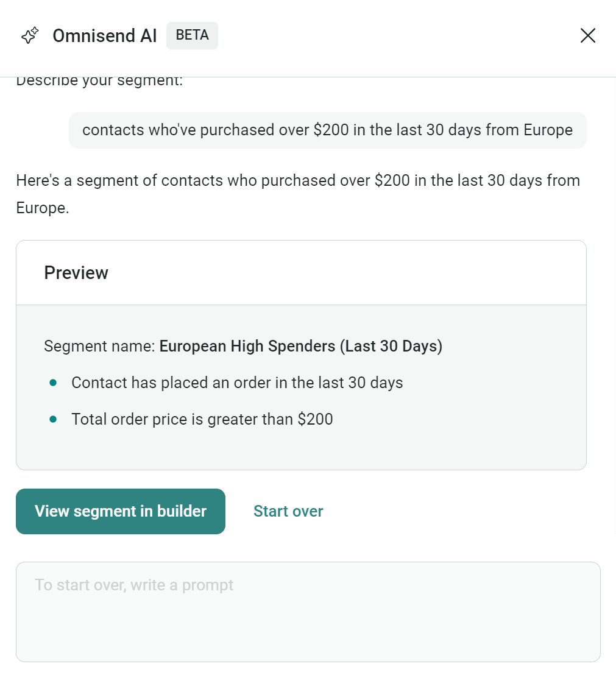Click the segment criterion about placed orders
616x675 pixels.
click(x=237, y=383)
